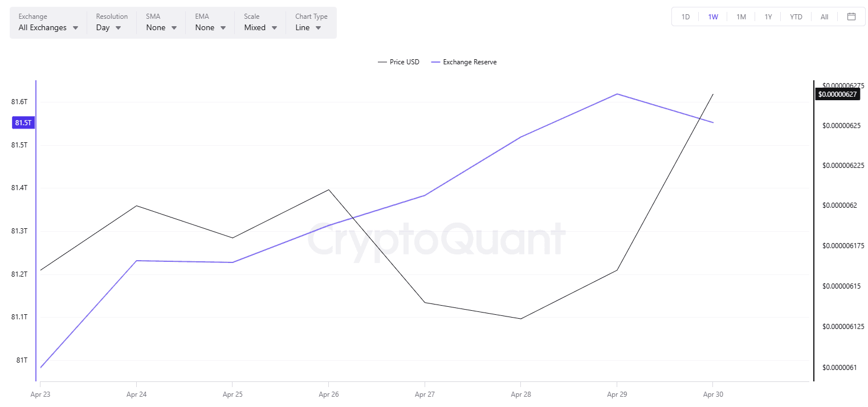Click the Resolution dropdown arrow icon

point(118,28)
